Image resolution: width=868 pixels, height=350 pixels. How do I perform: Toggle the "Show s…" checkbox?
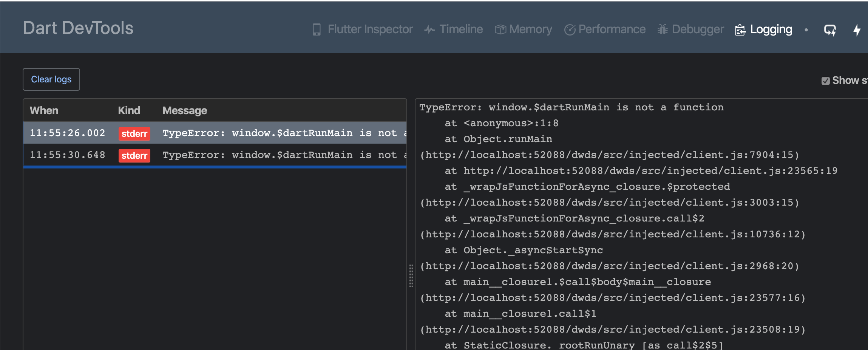(826, 81)
